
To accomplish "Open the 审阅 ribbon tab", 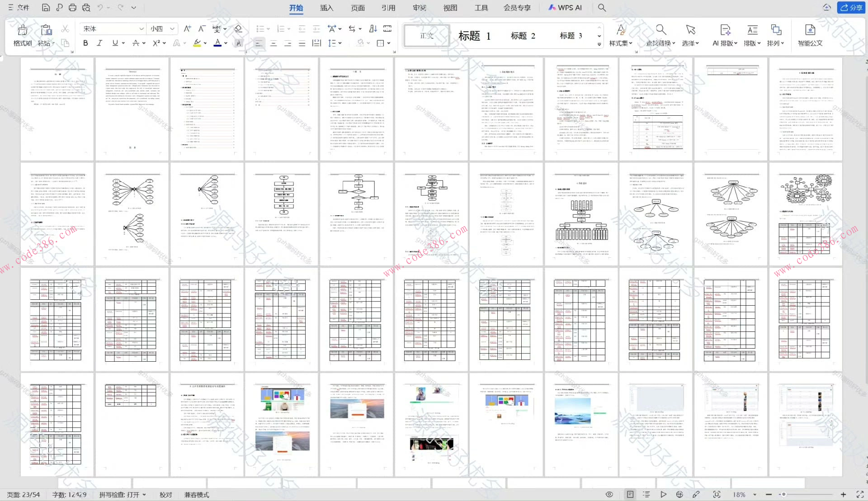I will 419,8.
